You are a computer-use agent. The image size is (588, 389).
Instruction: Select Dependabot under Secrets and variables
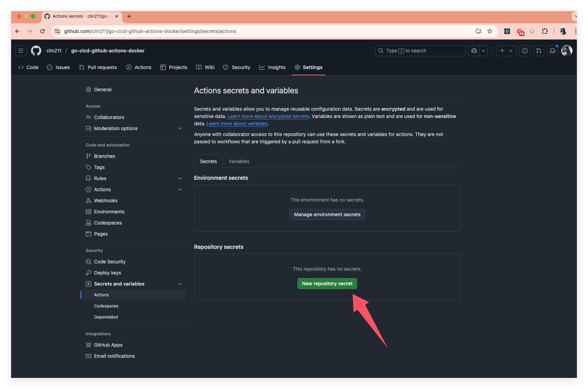[134, 317]
